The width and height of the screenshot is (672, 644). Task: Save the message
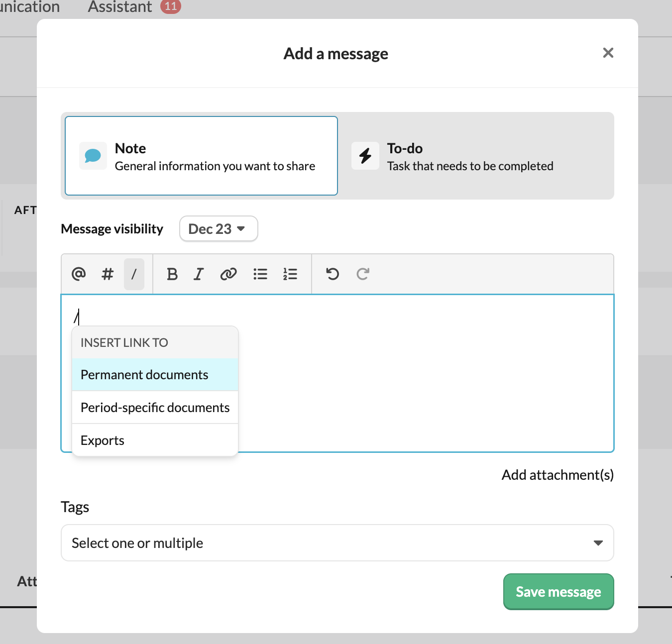tap(559, 592)
